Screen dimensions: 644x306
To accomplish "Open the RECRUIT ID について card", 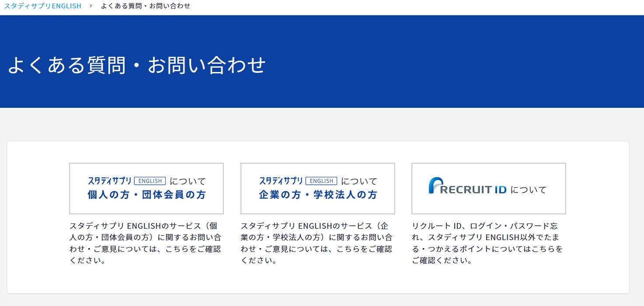I will click(489, 189).
